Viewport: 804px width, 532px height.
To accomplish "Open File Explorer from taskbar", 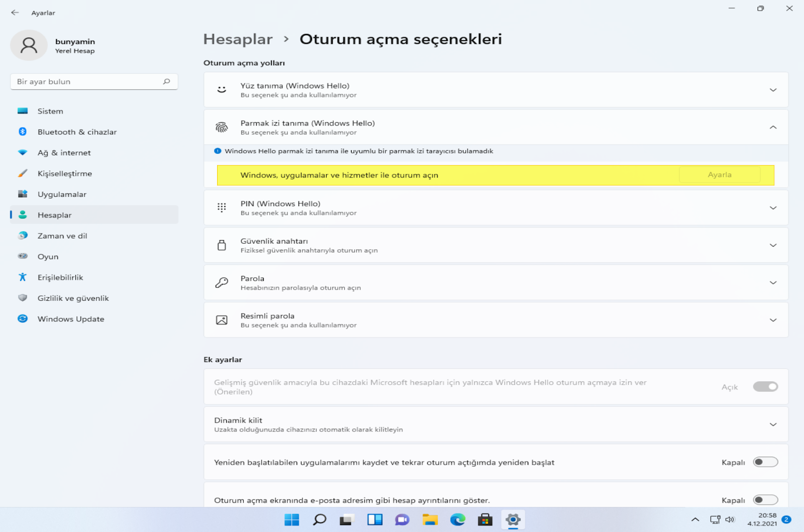I will tap(430, 519).
